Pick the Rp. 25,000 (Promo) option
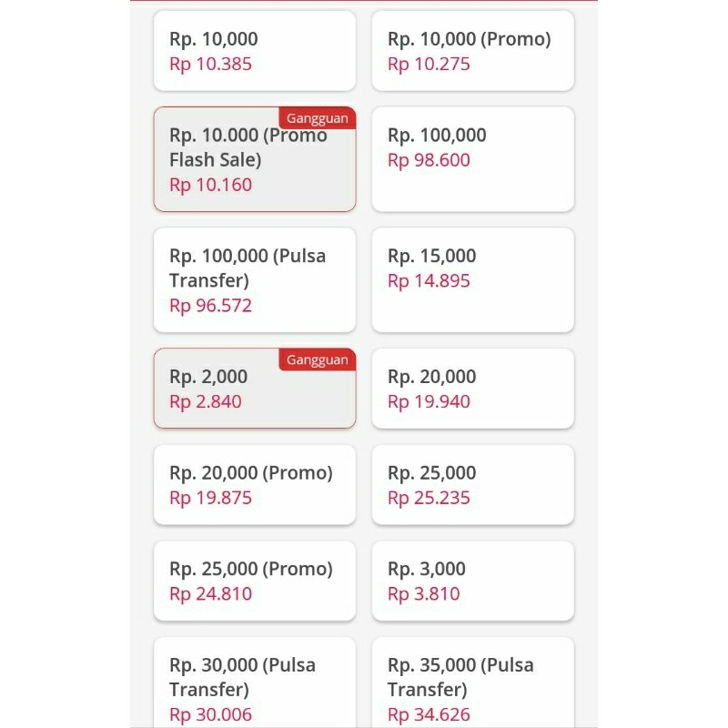The height and width of the screenshot is (728, 728). point(255,581)
